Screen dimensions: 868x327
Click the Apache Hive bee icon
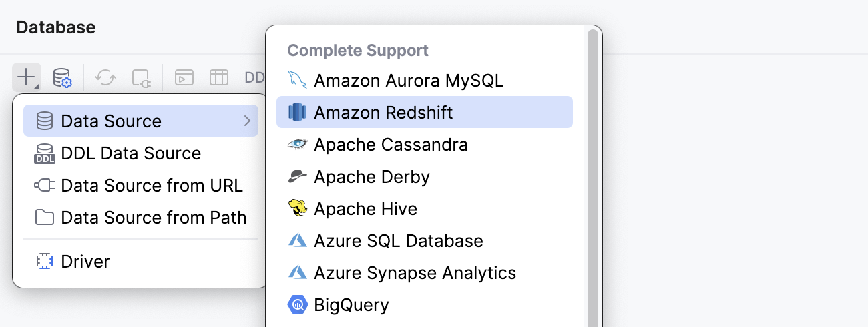(297, 209)
